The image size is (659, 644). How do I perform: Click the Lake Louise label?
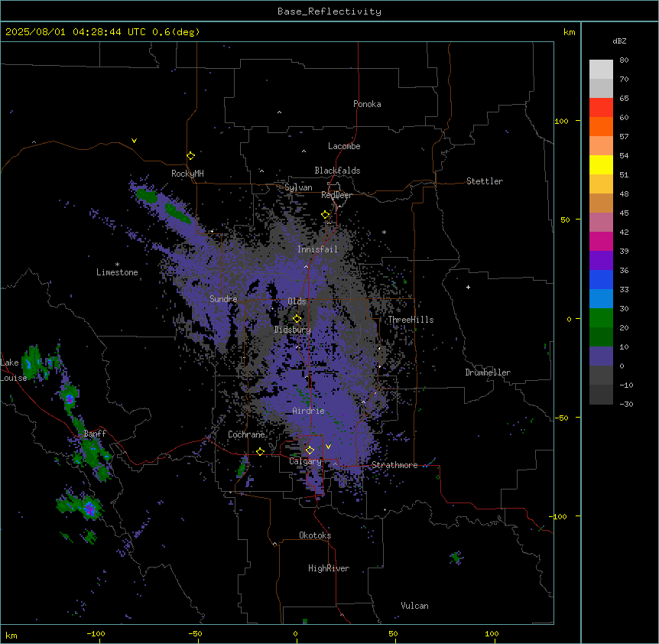(x=12, y=370)
